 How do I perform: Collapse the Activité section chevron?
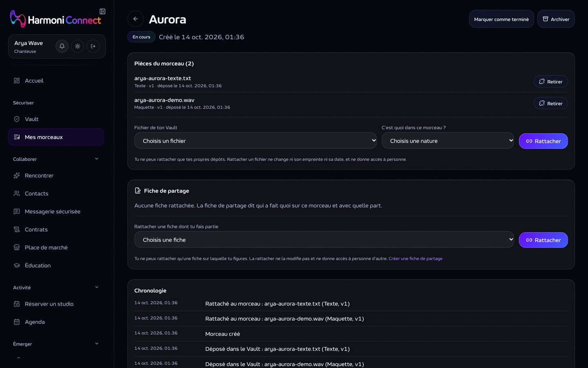pyautogui.click(x=97, y=287)
